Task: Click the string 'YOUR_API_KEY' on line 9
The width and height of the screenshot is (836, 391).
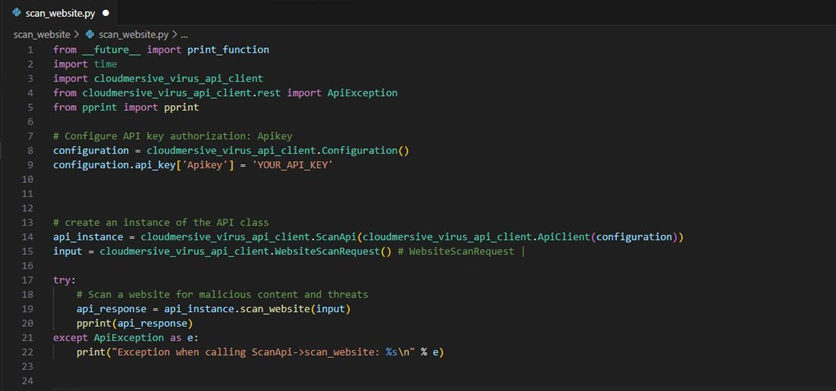Action: pos(293,165)
